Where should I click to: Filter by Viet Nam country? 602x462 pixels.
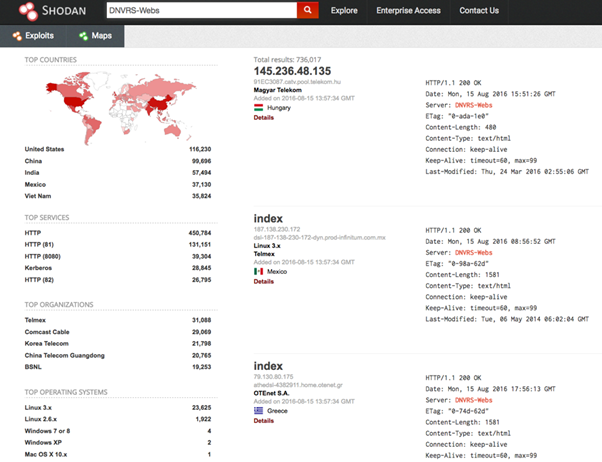pos(38,196)
